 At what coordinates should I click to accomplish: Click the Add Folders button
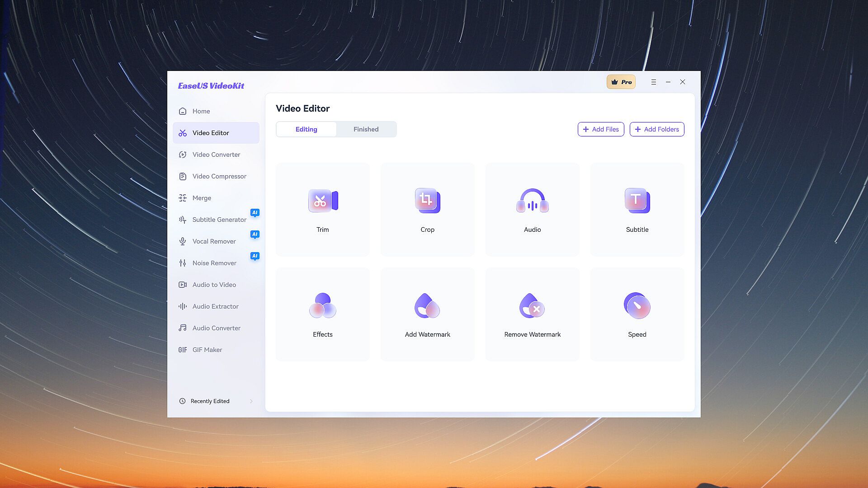point(656,129)
